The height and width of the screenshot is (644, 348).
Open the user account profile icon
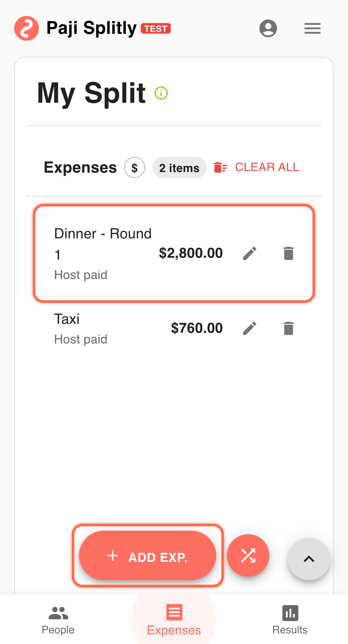[268, 28]
